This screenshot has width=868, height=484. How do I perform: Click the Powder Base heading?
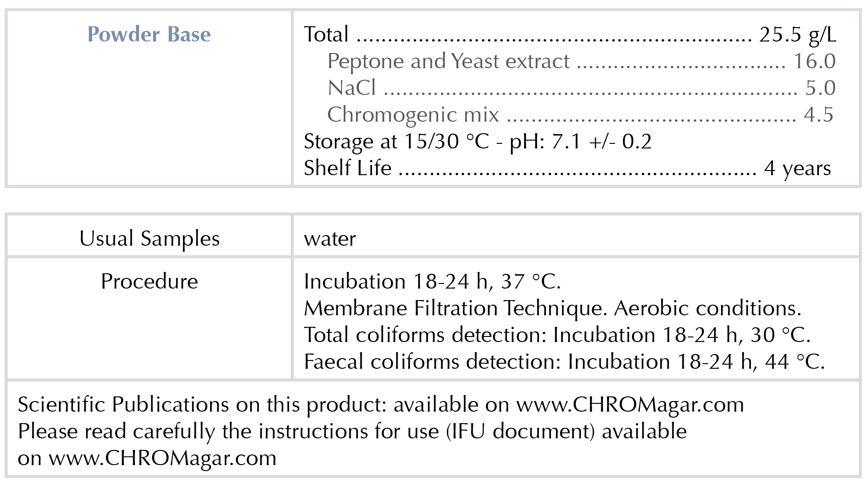149,35
